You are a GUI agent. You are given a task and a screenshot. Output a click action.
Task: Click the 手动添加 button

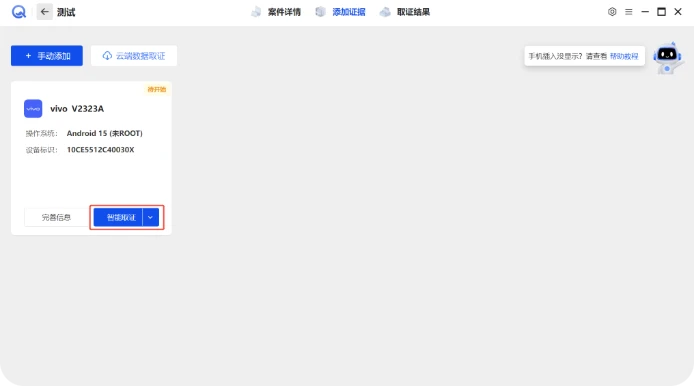click(47, 56)
